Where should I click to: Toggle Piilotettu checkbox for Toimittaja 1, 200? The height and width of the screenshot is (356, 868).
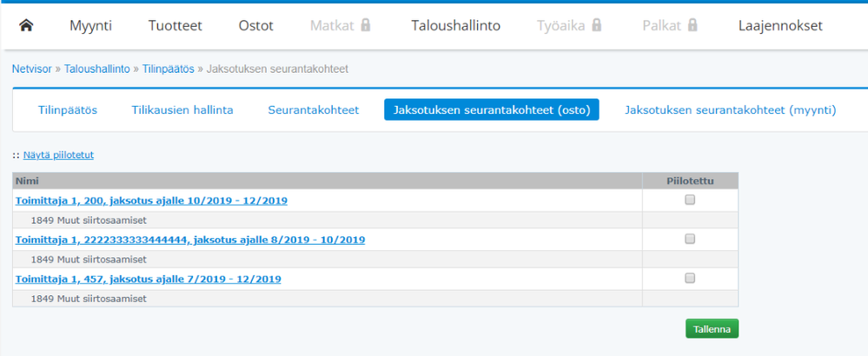pyautogui.click(x=690, y=200)
